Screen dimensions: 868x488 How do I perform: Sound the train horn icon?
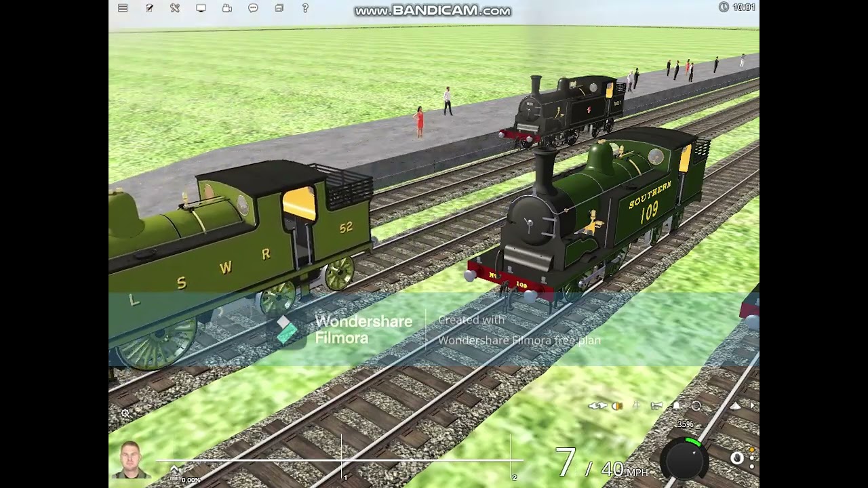pos(656,406)
